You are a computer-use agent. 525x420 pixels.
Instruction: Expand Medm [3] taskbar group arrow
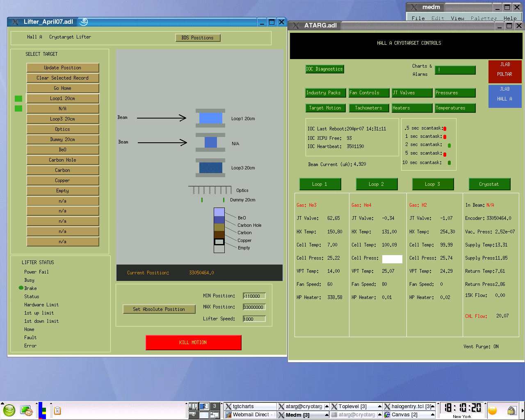[x=327, y=415]
